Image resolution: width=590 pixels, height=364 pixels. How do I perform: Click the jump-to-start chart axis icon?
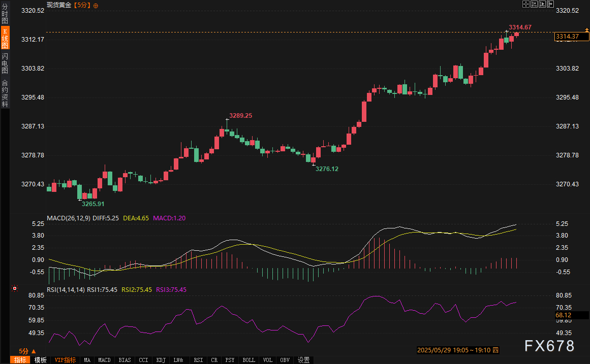pos(534,4)
